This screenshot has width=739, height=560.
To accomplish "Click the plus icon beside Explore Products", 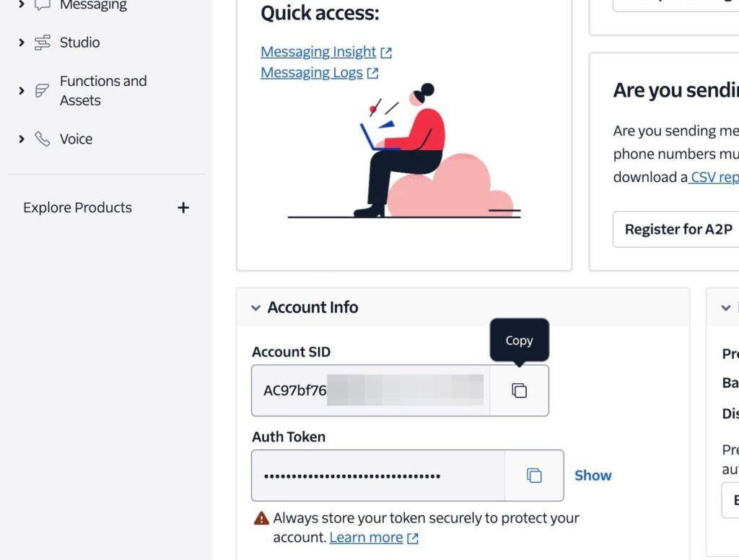I will coord(183,208).
